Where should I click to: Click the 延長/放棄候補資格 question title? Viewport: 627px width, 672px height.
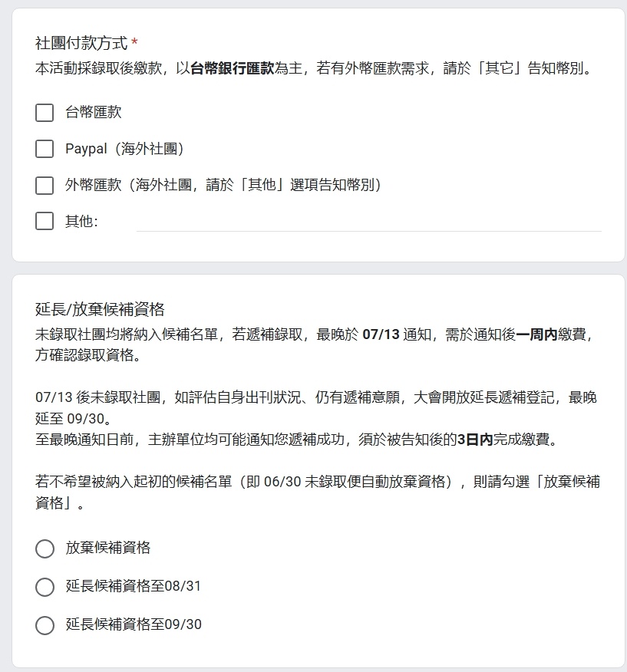[x=100, y=309]
